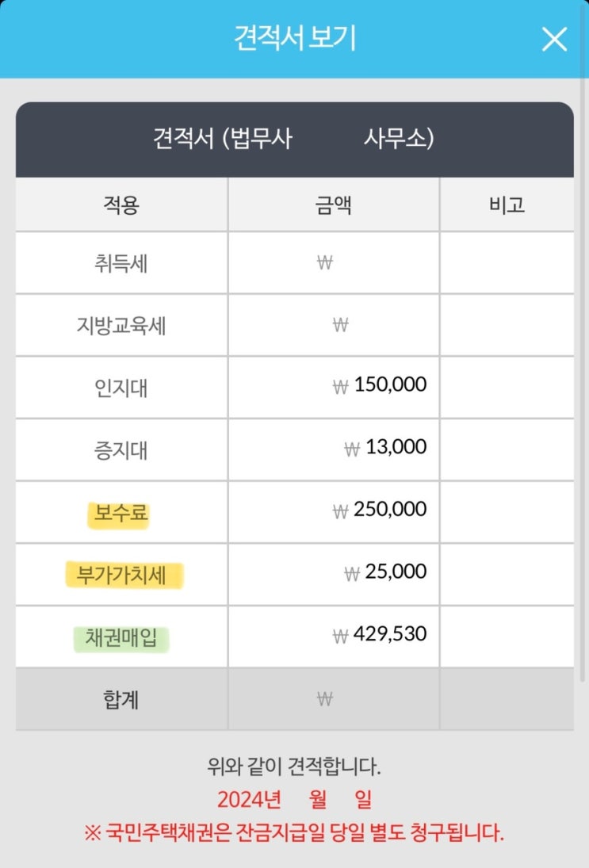
Task: Select the 비고 column header
Action: pyautogui.click(x=507, y=205)
